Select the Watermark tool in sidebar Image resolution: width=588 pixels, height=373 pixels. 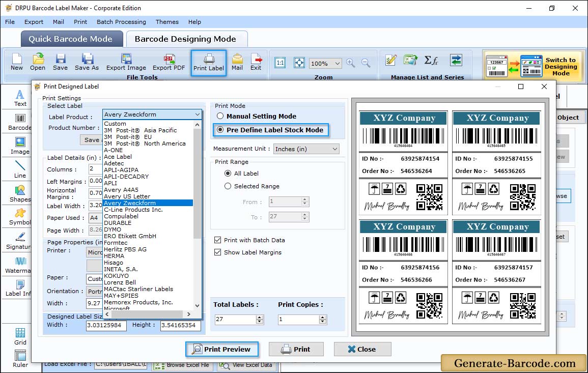[x=18, y=265]
